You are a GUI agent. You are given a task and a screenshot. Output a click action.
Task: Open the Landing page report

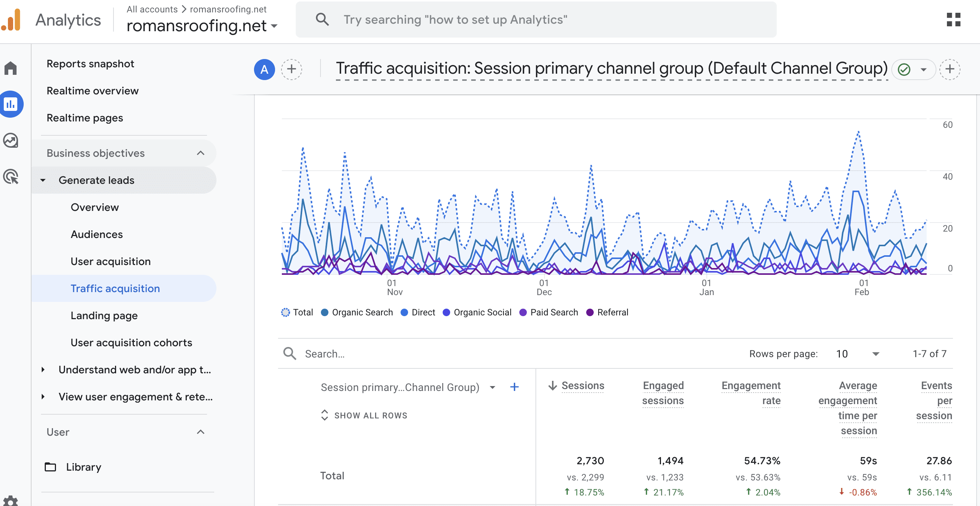[x=104, y=315]
